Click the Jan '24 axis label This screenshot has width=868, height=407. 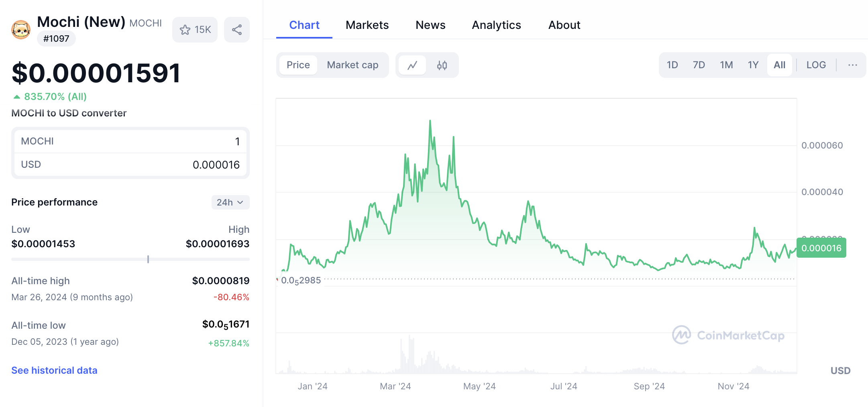point(313,386)
